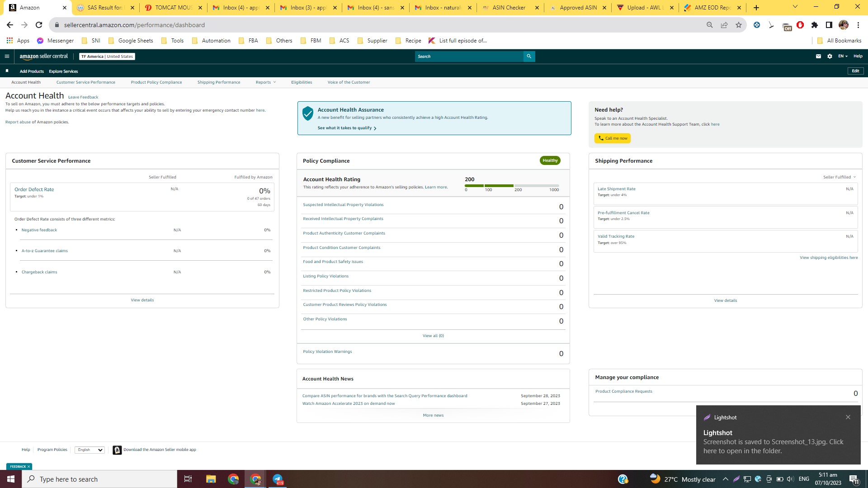
Task: Open All Bookmarks folder
Action: pos(839,41)
